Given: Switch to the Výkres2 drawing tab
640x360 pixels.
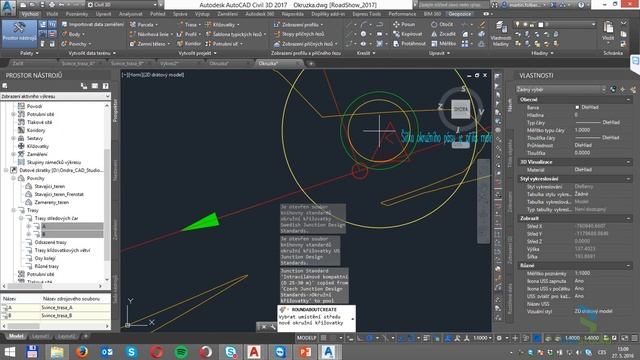Looking at the screenshot, I should pyautogui.click(x=169, y=64).
